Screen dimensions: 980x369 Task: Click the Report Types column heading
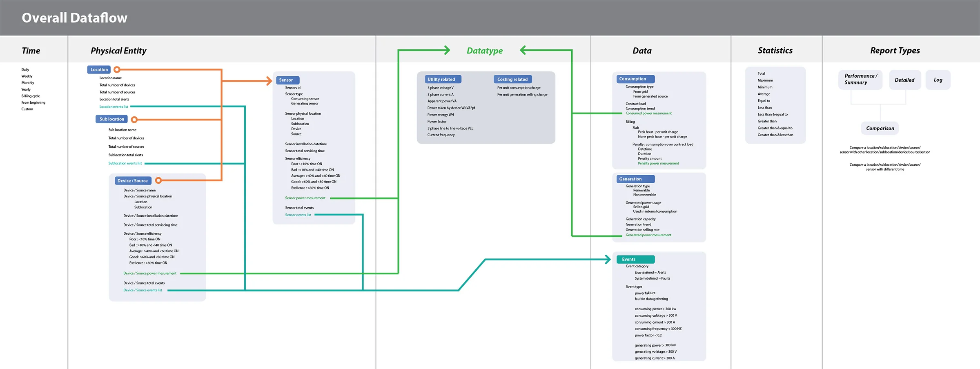click(x=895, y=51)
